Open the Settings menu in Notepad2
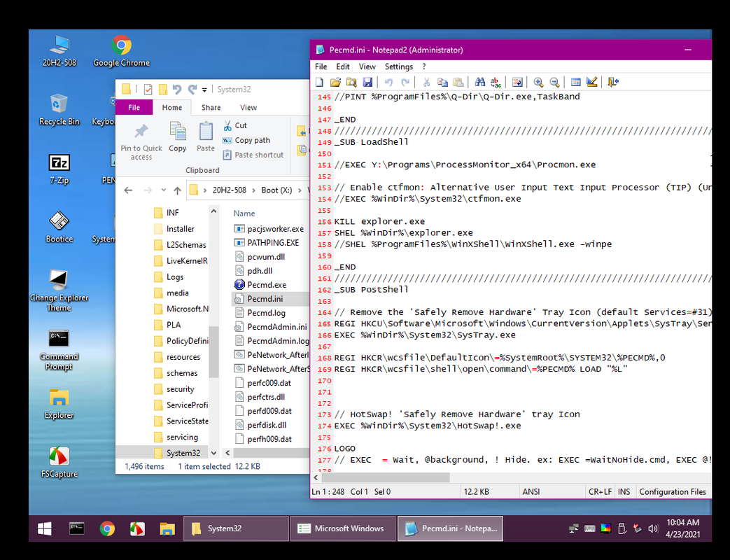 [399, 66]
